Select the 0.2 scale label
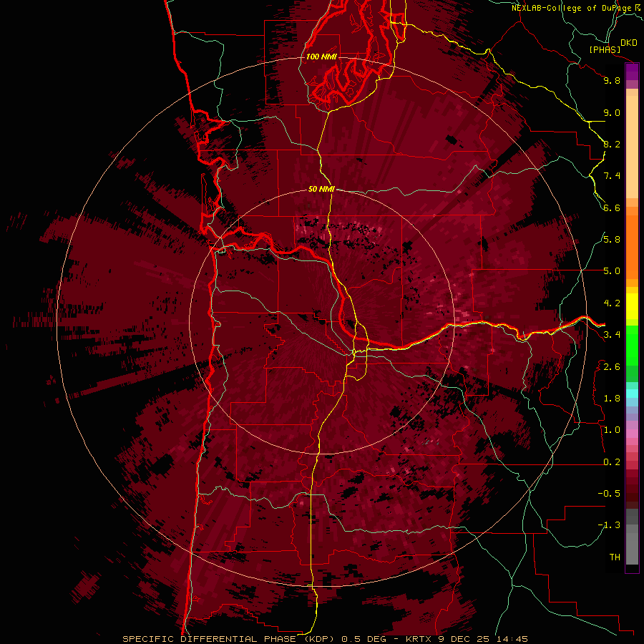The width and height of the screenshot is (644, 644). coord(612,462)
